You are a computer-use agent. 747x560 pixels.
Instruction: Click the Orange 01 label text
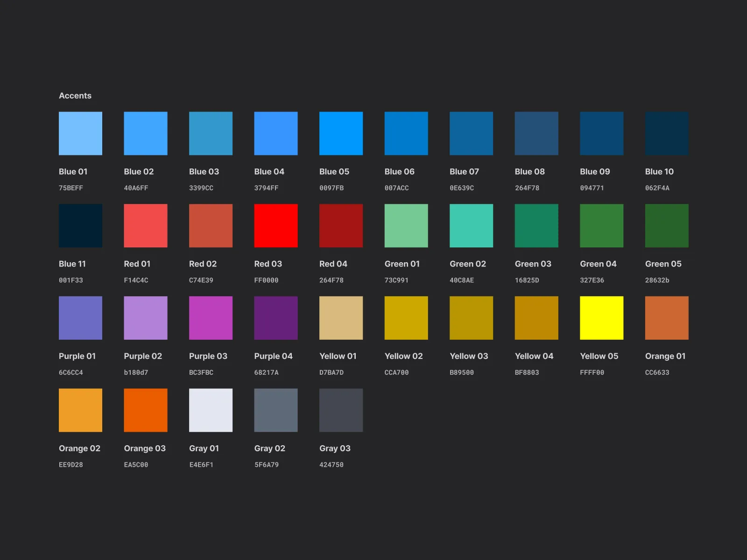[665, 356]
